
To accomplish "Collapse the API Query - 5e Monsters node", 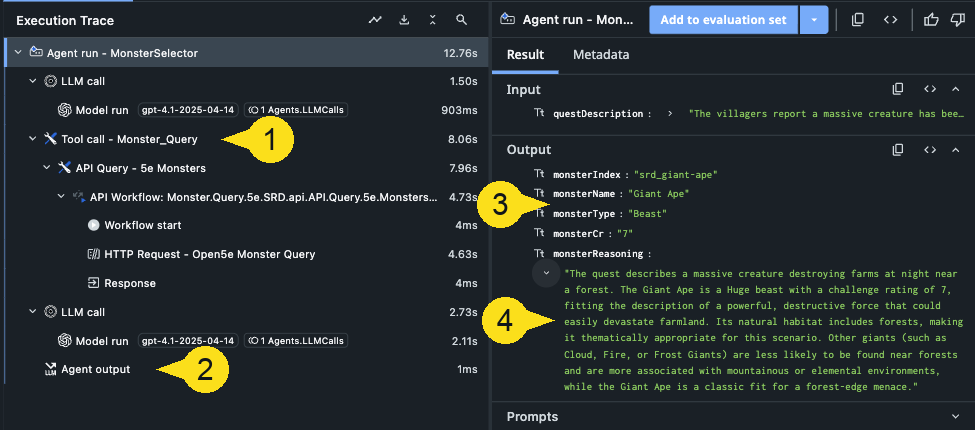I will [x=47, y=168].
